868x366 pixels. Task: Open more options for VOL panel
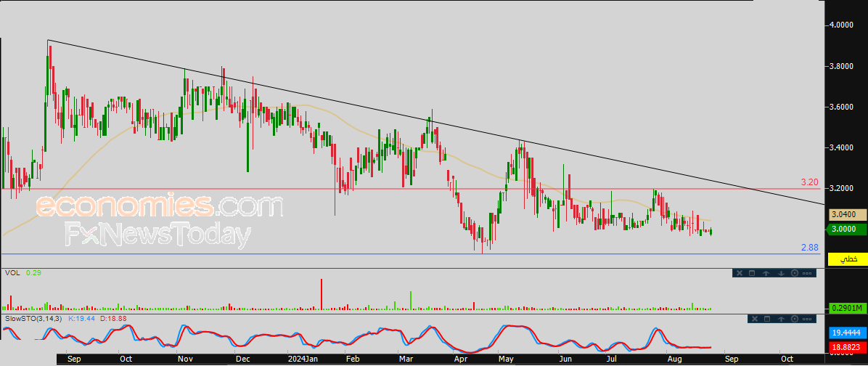point(807,273)
